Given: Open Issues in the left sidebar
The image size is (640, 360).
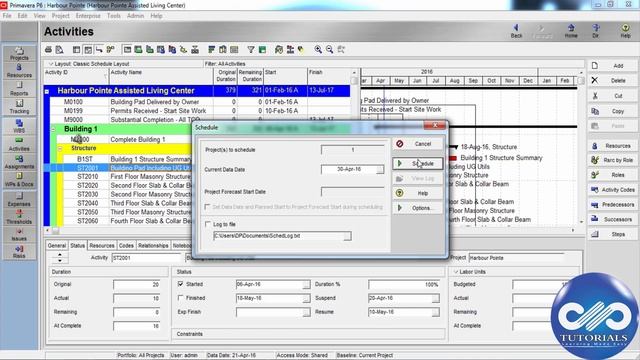Looking at the screenshot, I should (x=19, y=234).
